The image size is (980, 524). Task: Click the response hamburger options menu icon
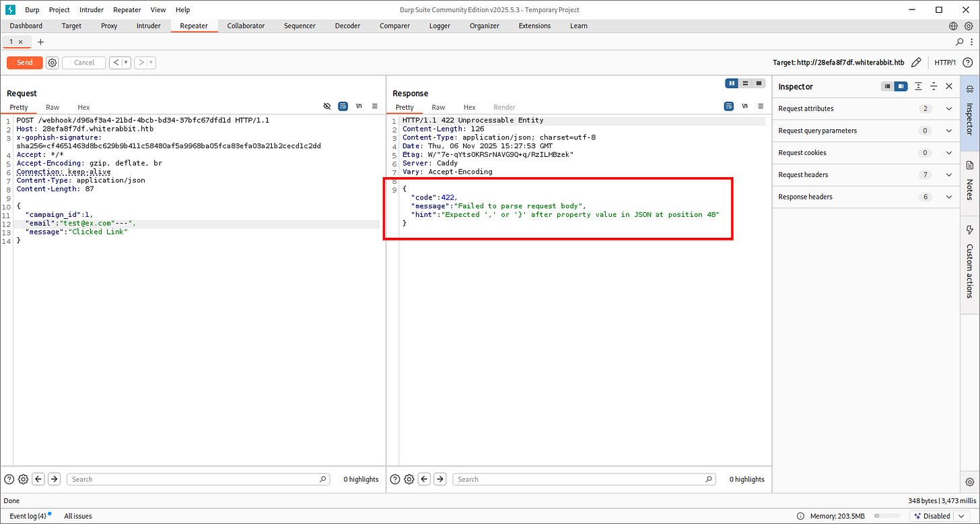click(761, 106)
